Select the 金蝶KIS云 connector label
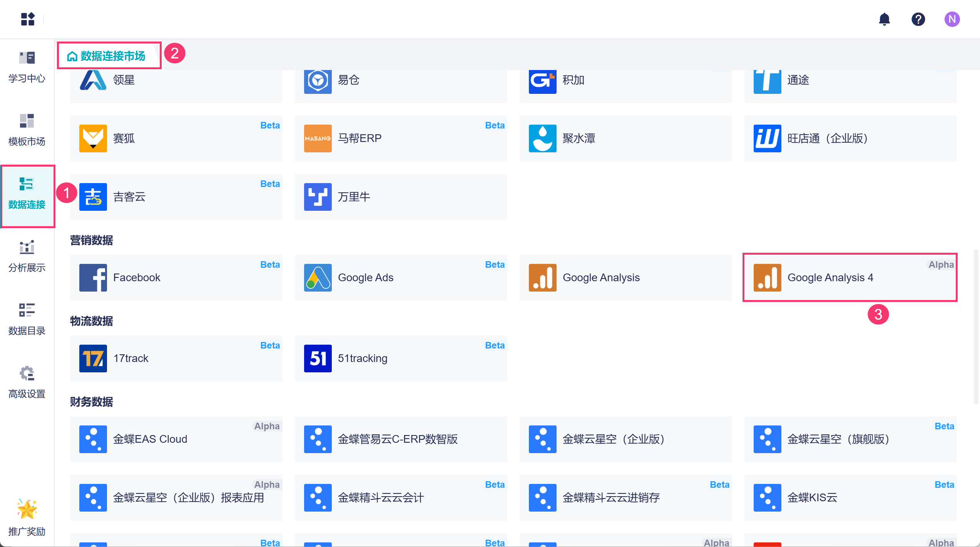 pos(812,498)
